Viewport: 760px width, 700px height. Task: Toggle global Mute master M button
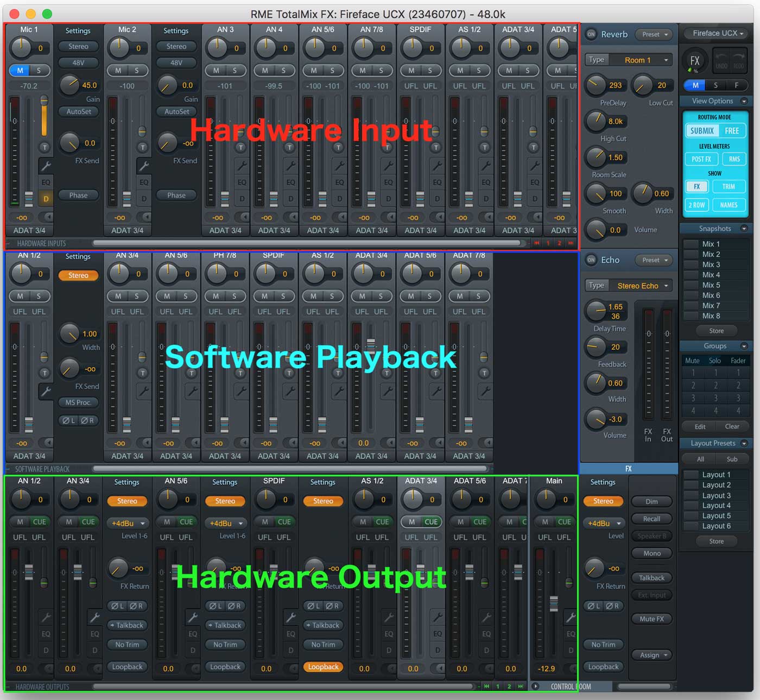(x=695, y=85)
